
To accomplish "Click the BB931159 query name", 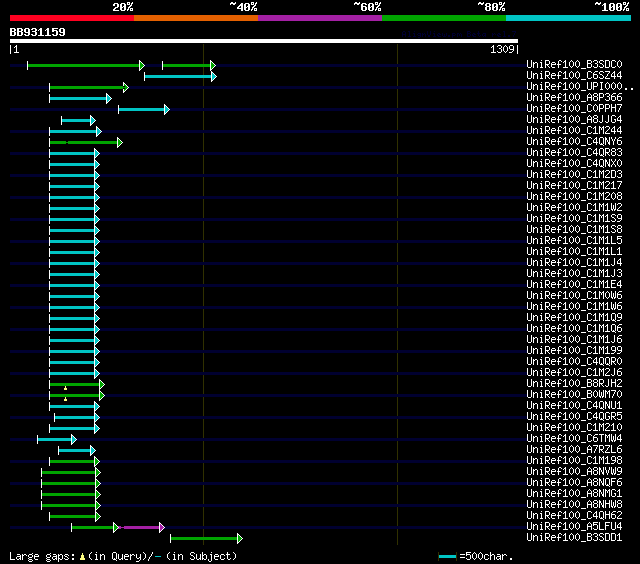I will 37,32.
